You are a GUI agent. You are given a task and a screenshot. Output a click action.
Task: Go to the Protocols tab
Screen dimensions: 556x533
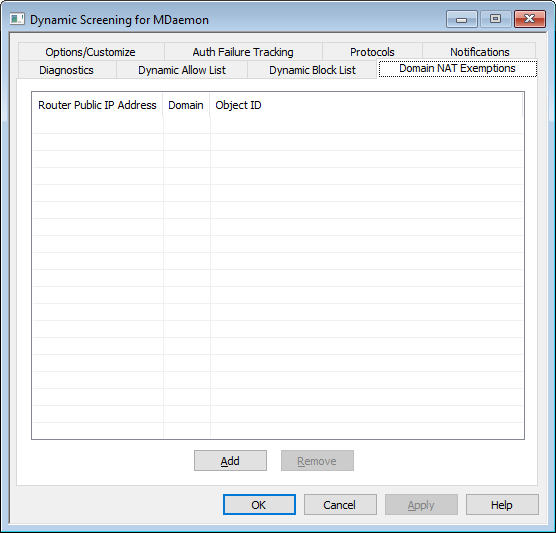coord(372,52)
